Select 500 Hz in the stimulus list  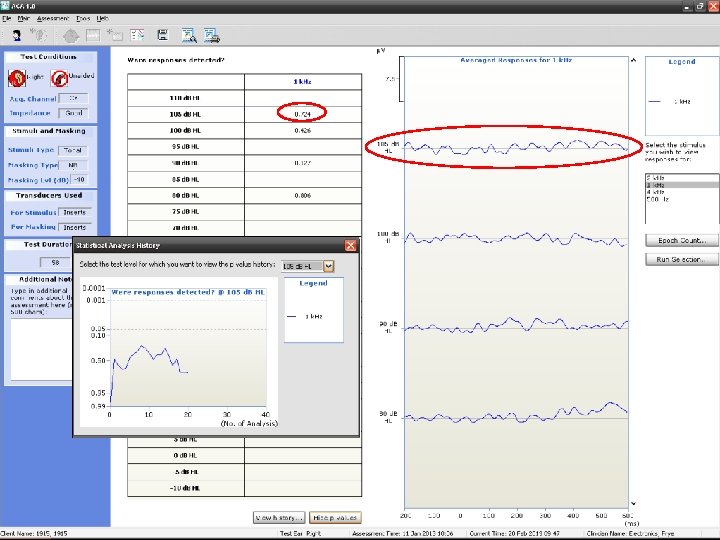[681, 199]
